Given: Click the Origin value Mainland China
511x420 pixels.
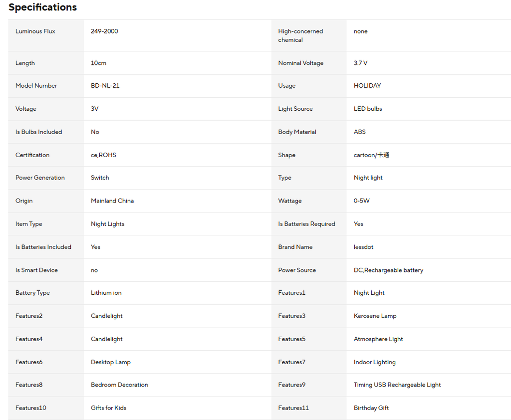Looking at the screenshot, I should coord(112,201).
